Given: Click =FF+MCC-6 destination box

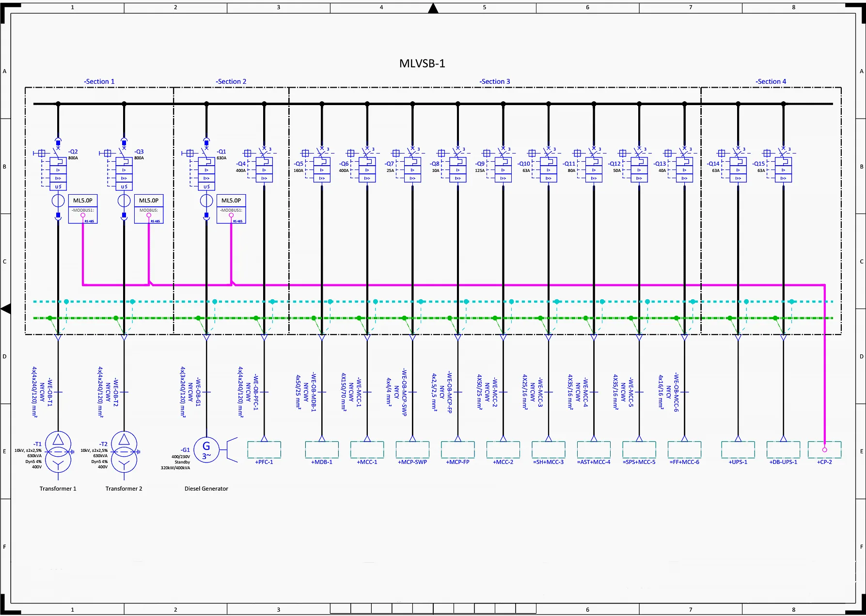Looking at the screenshot, I should pyautogui.click(x=684, y=450).
